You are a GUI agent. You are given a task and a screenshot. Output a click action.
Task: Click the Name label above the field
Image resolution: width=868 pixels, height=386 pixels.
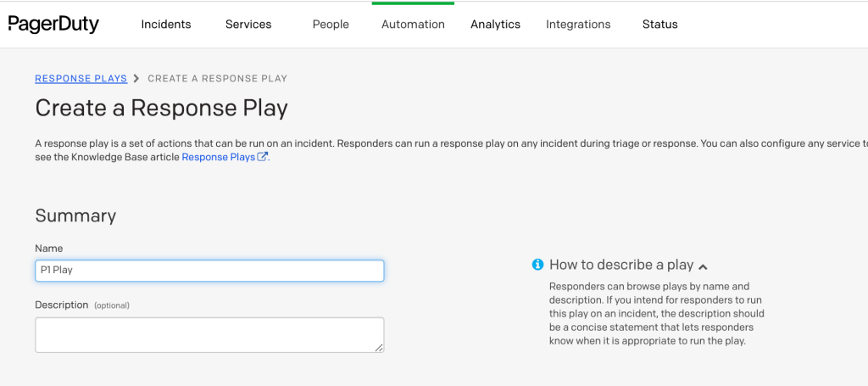coord(49,249)
